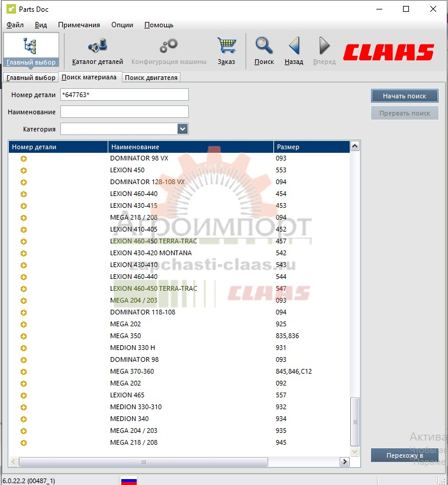Expand the MEGA 370-360 row
Viewport: 448px width, 485px height.
[x=24, y=372]
